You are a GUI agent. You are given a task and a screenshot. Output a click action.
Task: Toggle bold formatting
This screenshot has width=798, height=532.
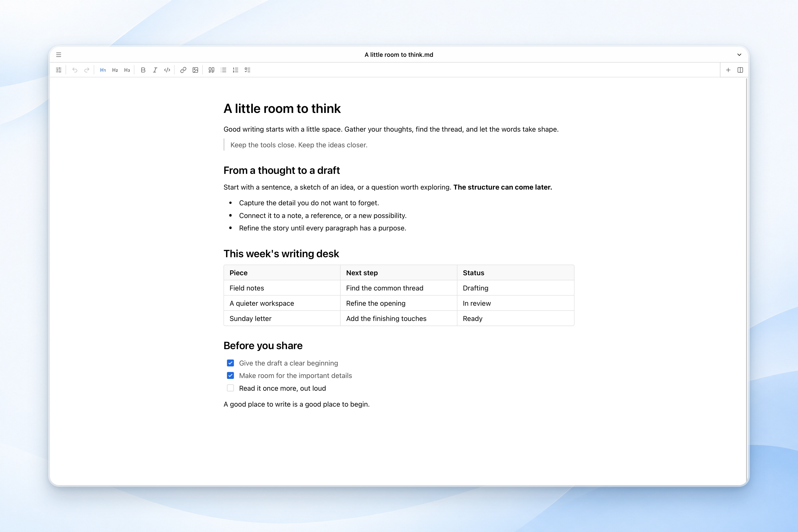click(x=143, y=70)
